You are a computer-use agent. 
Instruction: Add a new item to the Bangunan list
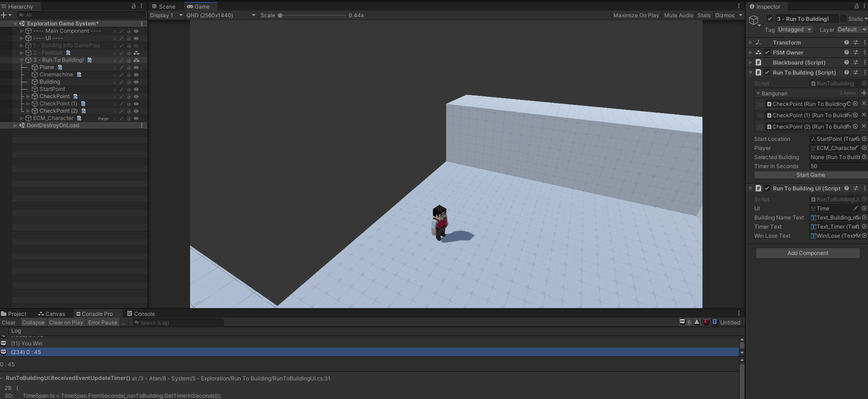click(863, 93)
